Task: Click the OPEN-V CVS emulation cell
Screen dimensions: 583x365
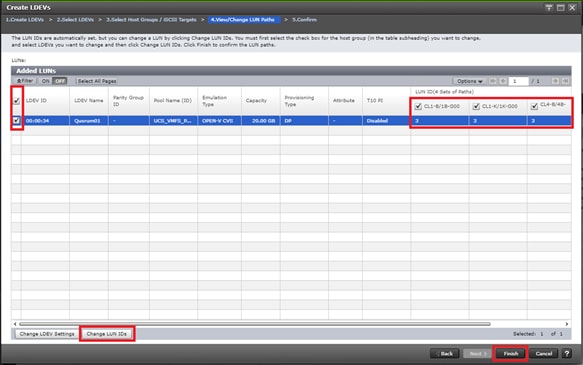Action: click(x=219, y=121)
